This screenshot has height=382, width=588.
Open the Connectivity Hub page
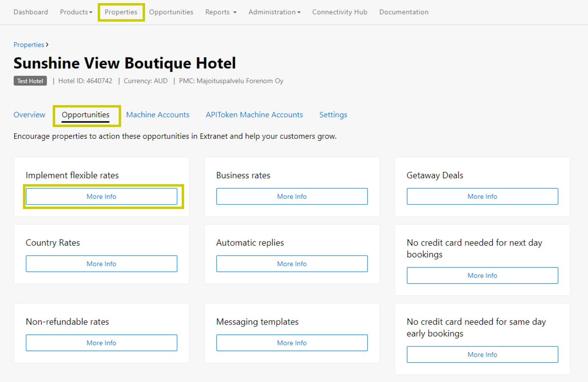pos(339,12)
